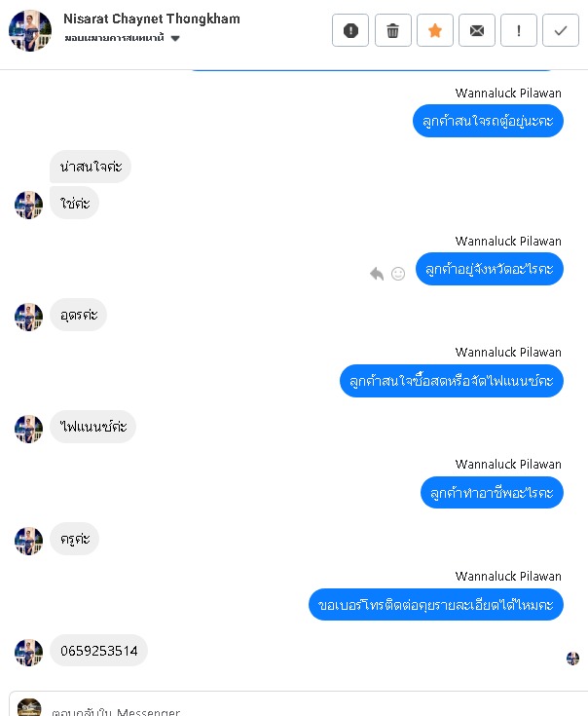
Task: Select the phone number message 0659253514
Action: click(x=98, y=651)
